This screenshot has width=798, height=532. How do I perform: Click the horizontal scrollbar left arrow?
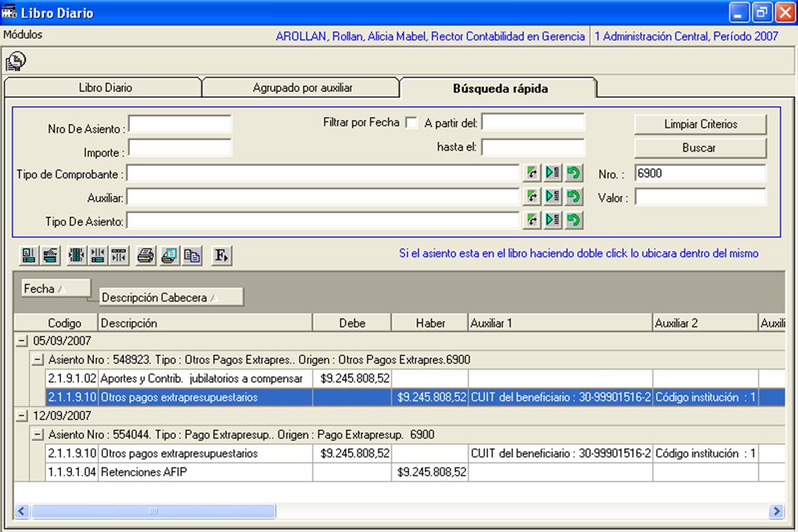pyautogui.click(x=21, y=511)
